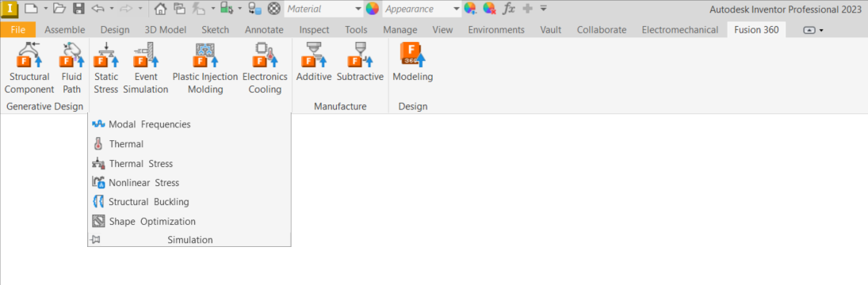868x285 pixels.
Task: Click the icon left of the sphere
Action: 254,8
